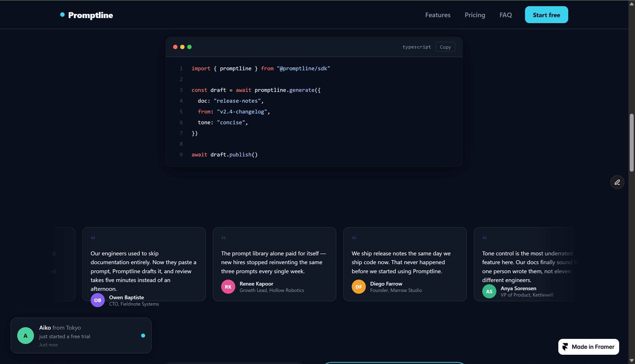The image size is (635, 364).
Task: Click the pencil edit icon button
Action: tap(617, 182)
